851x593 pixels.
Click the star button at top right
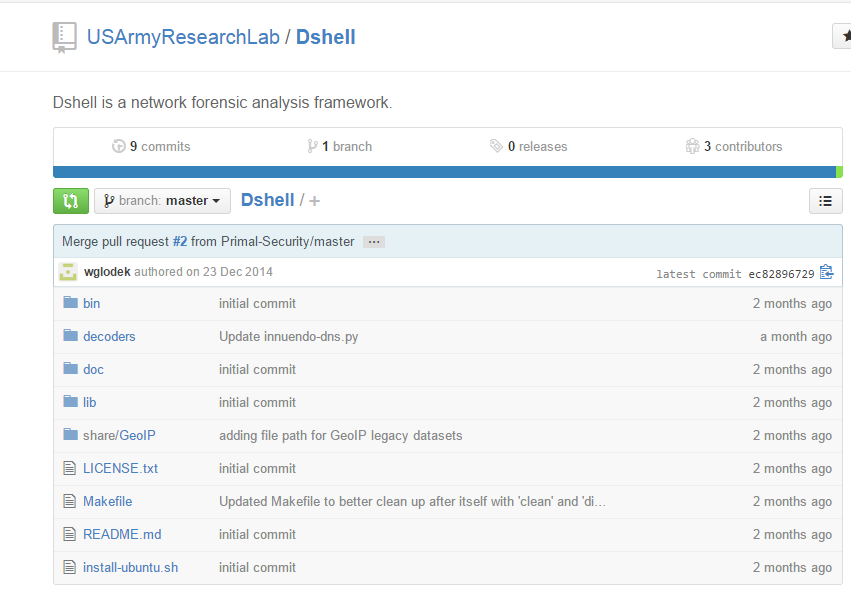click(843, 36)
